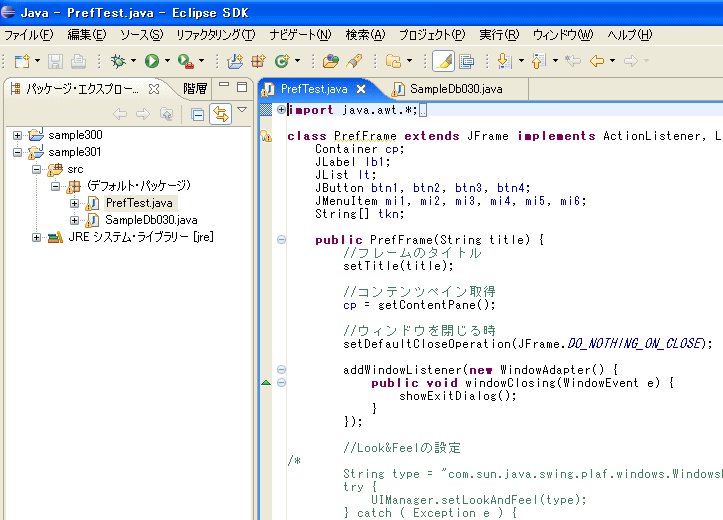723x520 pixels.
Task: Start the Debug bug icon
Action: (118, 61)
